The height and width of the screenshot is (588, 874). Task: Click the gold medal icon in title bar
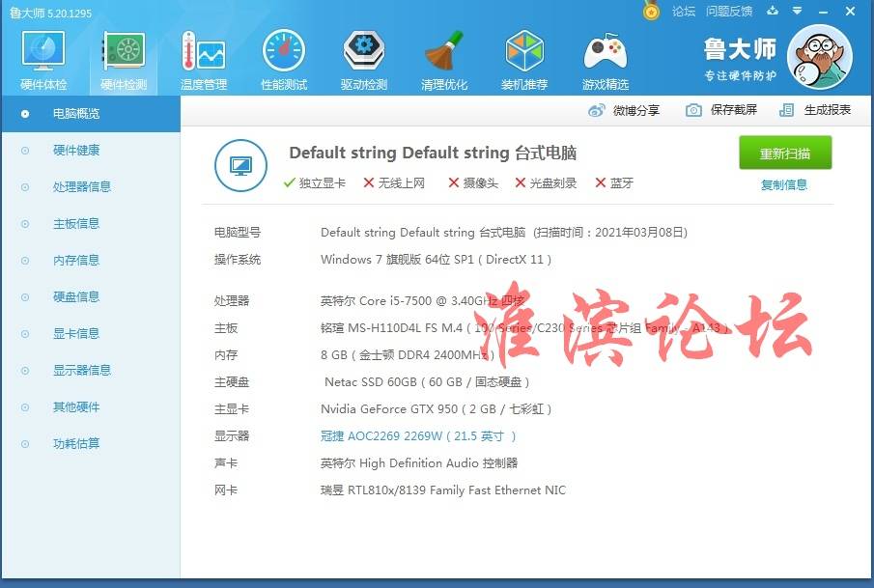[651, 11]
